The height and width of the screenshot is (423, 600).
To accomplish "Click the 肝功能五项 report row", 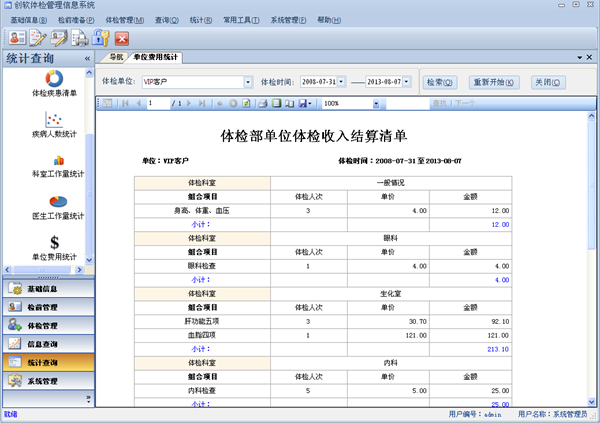I will [323, 322].
